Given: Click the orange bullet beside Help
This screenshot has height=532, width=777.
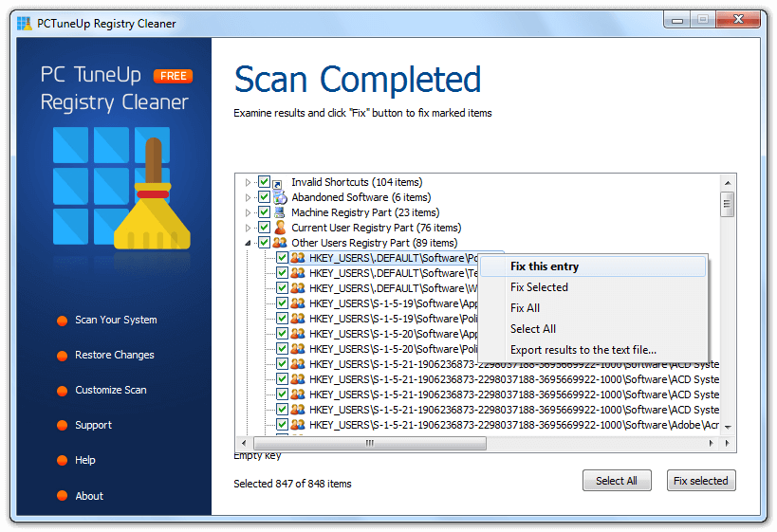Looking at the screenshot, I should click(62, 461).
